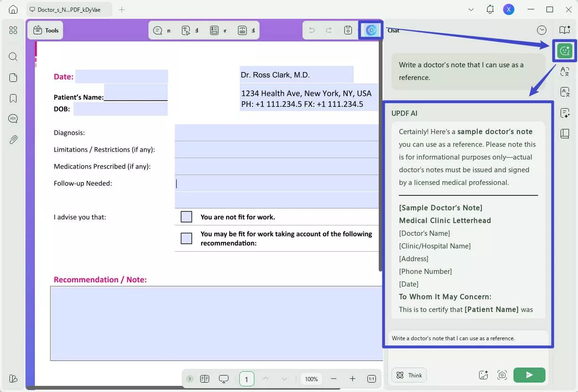Viewport: 578px width, 392px height.
Task: Open the notifications bell
Action: [490, 9]
